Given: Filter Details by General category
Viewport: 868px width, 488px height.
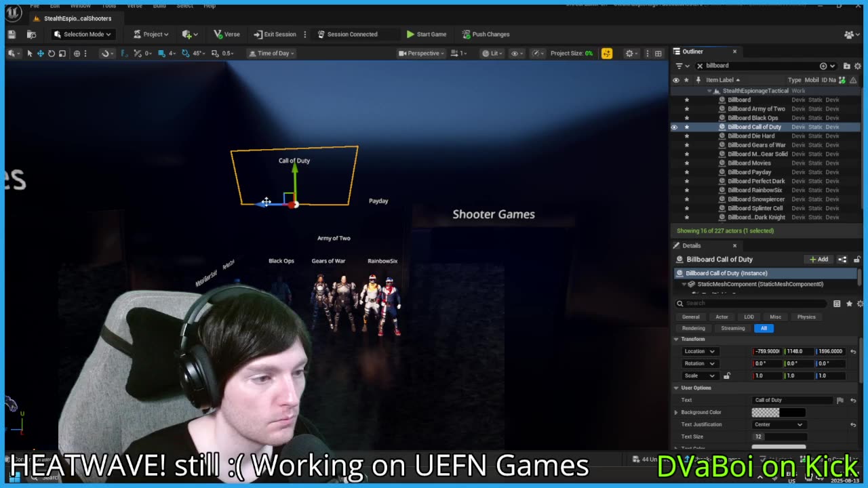Looking at the screenshot, I should point(690,317).
